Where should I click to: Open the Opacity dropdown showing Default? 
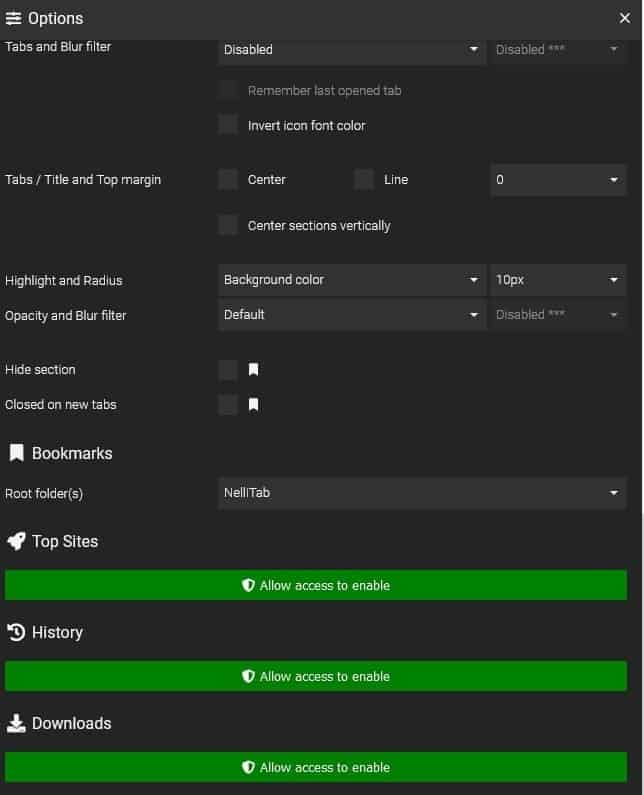tap(352, 315)
